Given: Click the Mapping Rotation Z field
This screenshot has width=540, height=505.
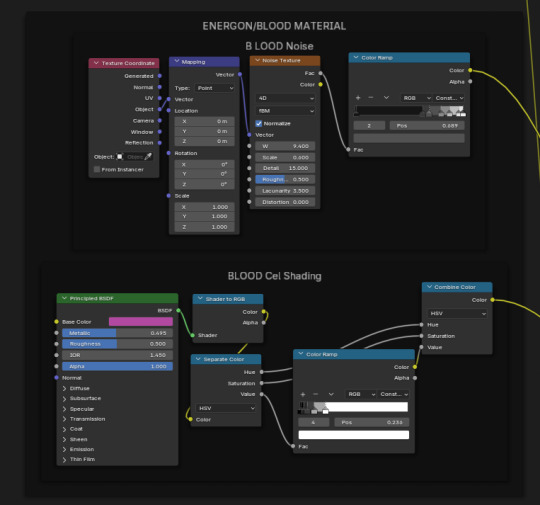Looking at the screenshot, I should pos(204,185).
